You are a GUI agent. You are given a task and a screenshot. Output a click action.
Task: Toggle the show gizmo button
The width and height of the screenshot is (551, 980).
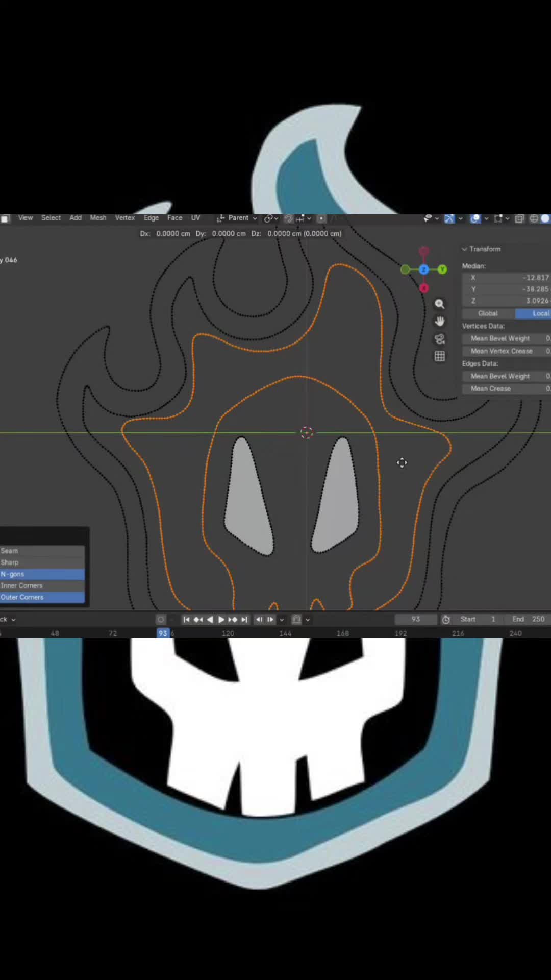[x=449, y=218]
